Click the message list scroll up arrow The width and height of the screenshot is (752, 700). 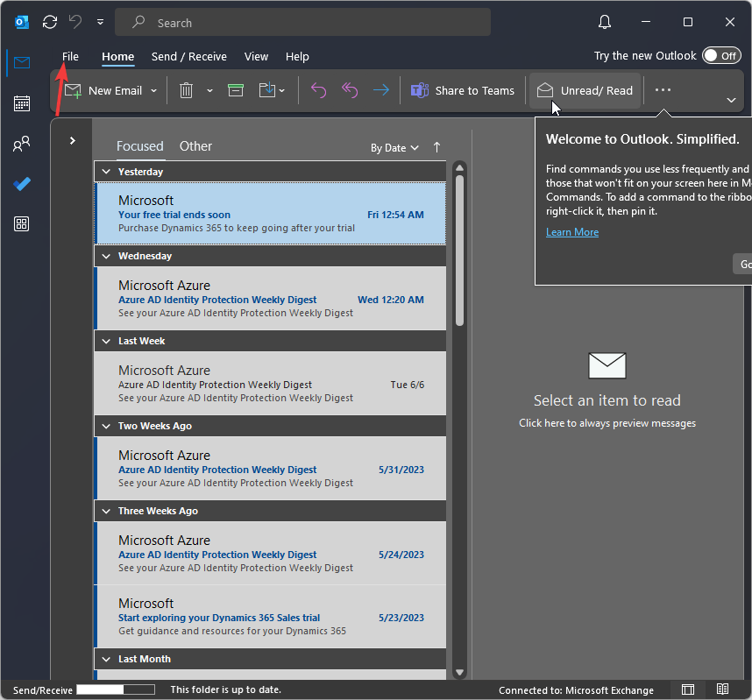[x=459, y=168]
